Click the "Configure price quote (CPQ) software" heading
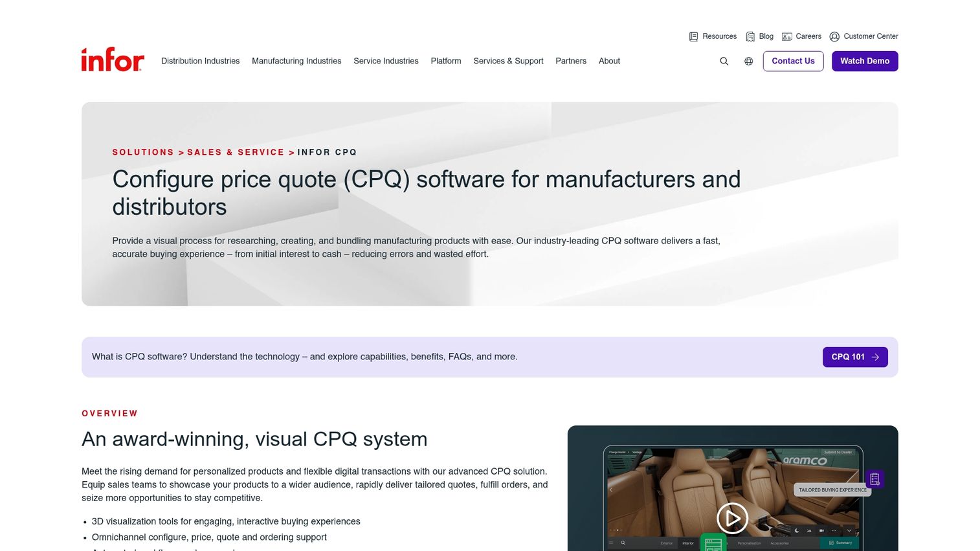 pyautogui.click(x=427, y=193)
